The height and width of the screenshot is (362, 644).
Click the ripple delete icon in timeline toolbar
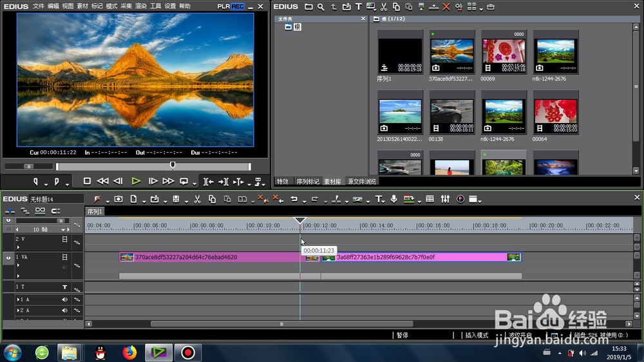278,199
